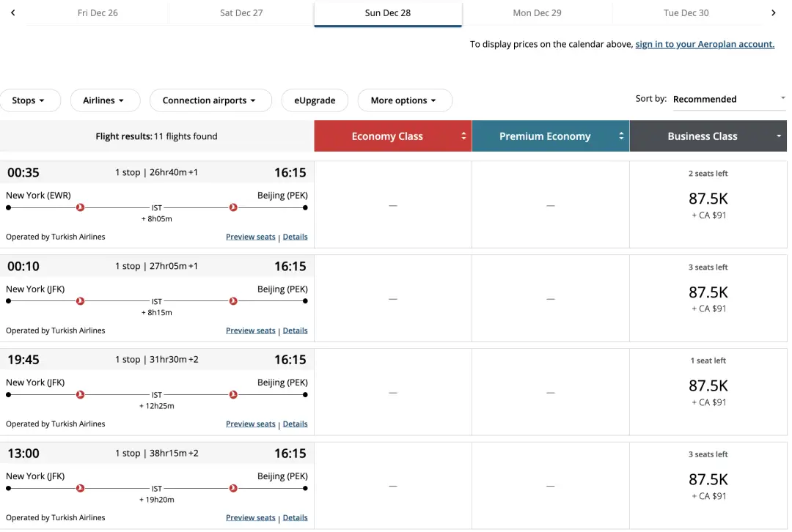Open the Sort by Recommended combo box
This screenshot has height=532, width=792.
[728, 99]
